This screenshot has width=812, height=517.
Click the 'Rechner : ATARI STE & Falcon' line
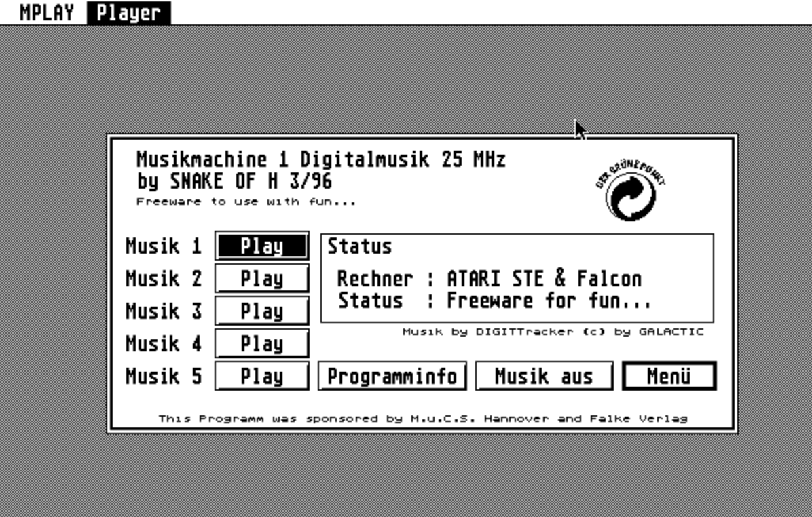[490, 278]
